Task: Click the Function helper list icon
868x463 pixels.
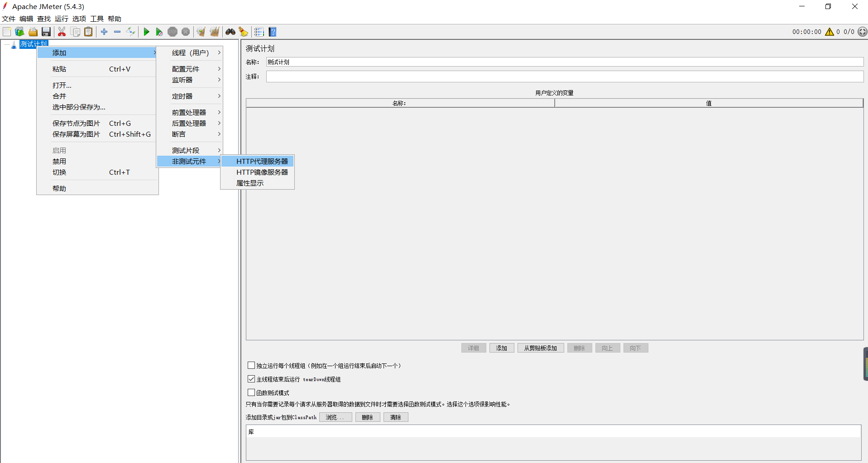Action: pos(259,32)
